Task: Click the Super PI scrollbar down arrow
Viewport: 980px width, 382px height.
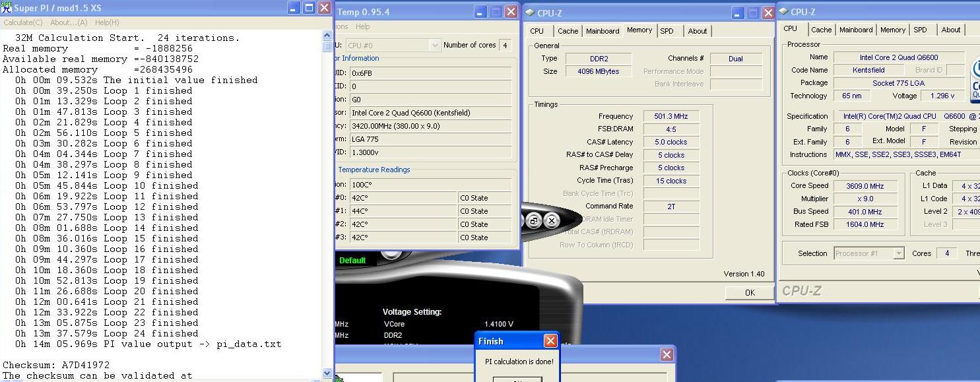Action: click(327, 373)
